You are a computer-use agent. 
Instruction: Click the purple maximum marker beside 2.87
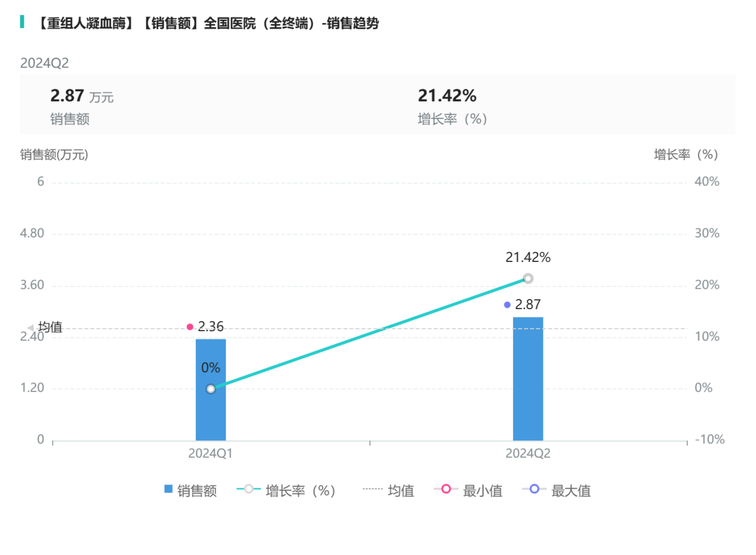pyautogui.click(x=507, y=305)
